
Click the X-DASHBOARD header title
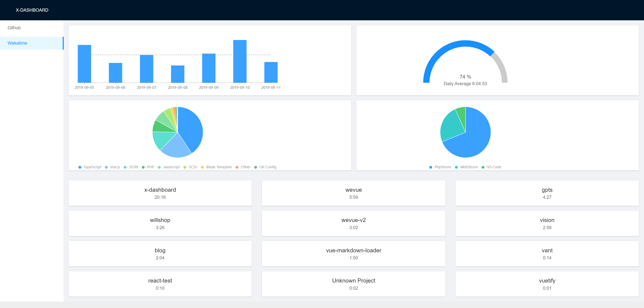click(x=32, y=10)
